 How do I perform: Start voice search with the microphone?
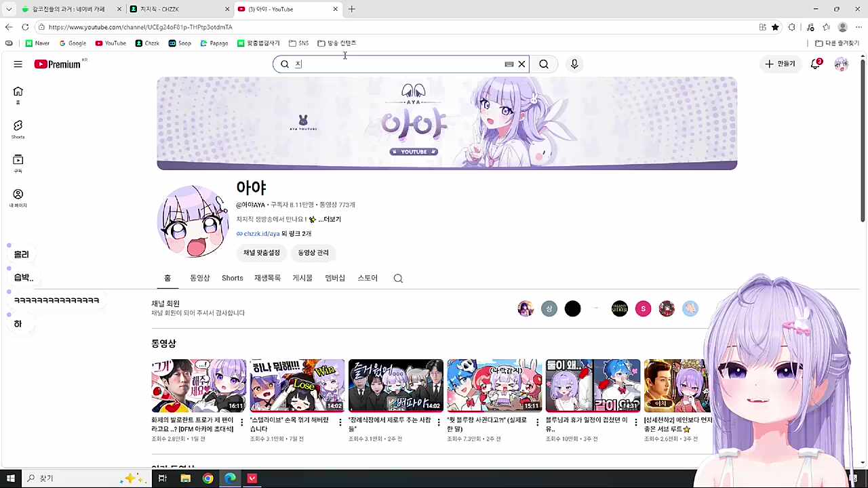tap(574, 64)
